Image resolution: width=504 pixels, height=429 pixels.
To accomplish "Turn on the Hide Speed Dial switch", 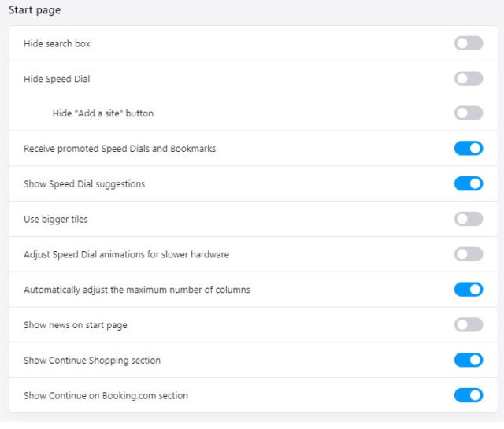I will pos(469,78).
